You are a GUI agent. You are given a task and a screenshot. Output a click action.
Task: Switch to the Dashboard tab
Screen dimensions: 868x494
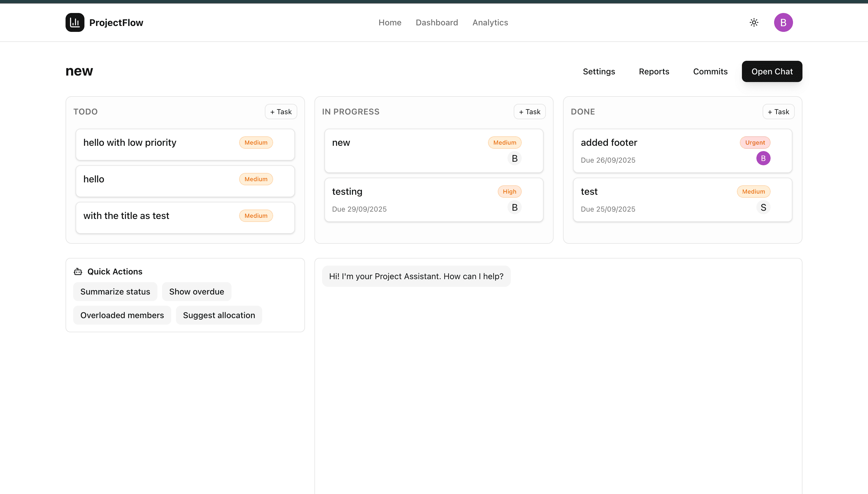[437, 22]
